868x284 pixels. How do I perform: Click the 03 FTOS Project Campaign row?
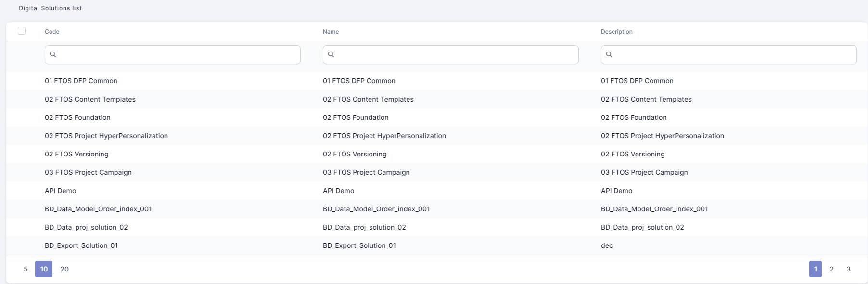pos(88,172)
